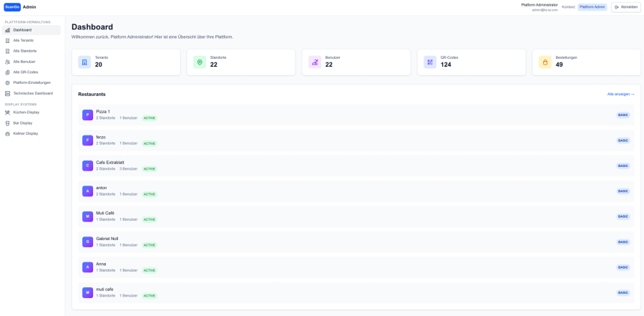Open Alle QR-Codes in sidebar
The height and width of the screenshot is (316, 644).
(x=25, y=72)
